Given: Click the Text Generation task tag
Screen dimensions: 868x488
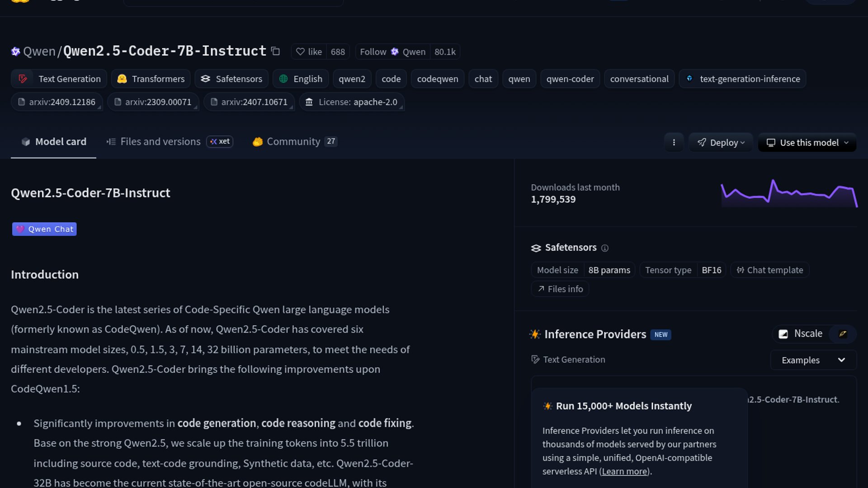Looking at the screenshot, I should click(59, 79).
